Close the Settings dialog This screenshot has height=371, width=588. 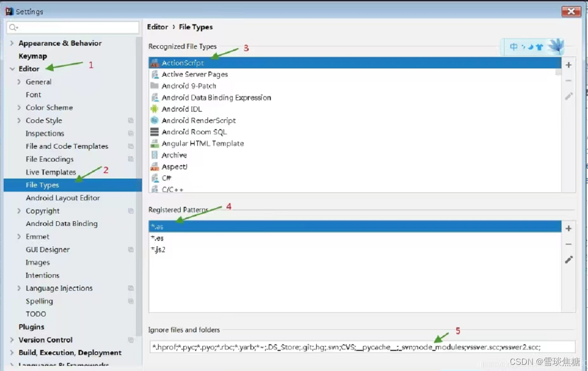pyautogui.click(x=571, y=12)
